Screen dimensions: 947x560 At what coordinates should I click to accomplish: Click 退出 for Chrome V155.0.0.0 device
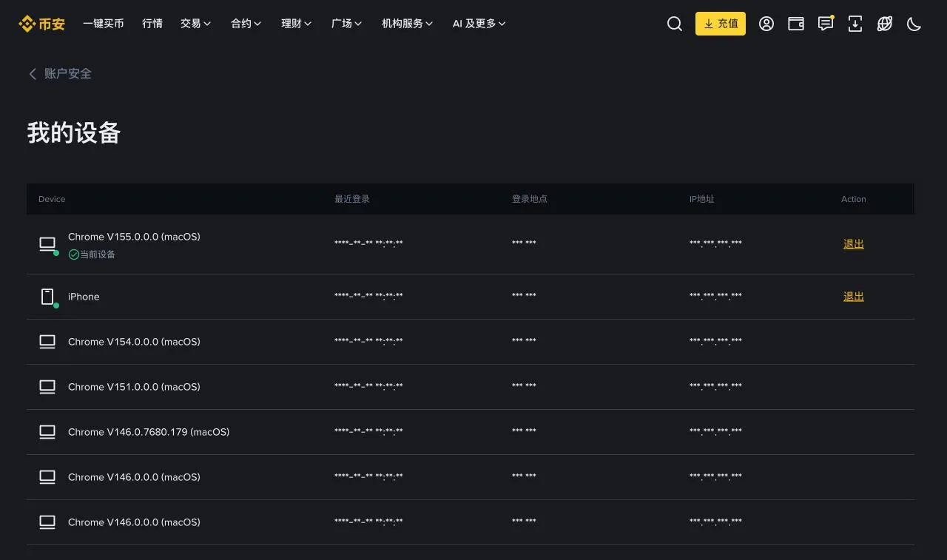click(854, 244)
